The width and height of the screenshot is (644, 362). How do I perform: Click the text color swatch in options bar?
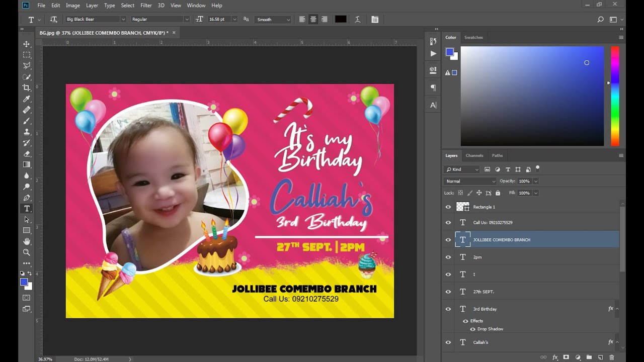(x=341, y=19)
